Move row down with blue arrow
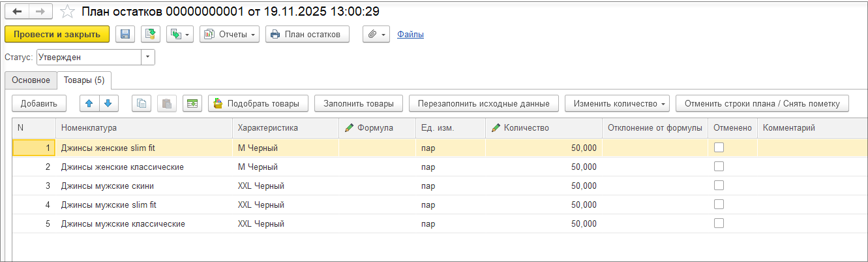 coord(108,103)
